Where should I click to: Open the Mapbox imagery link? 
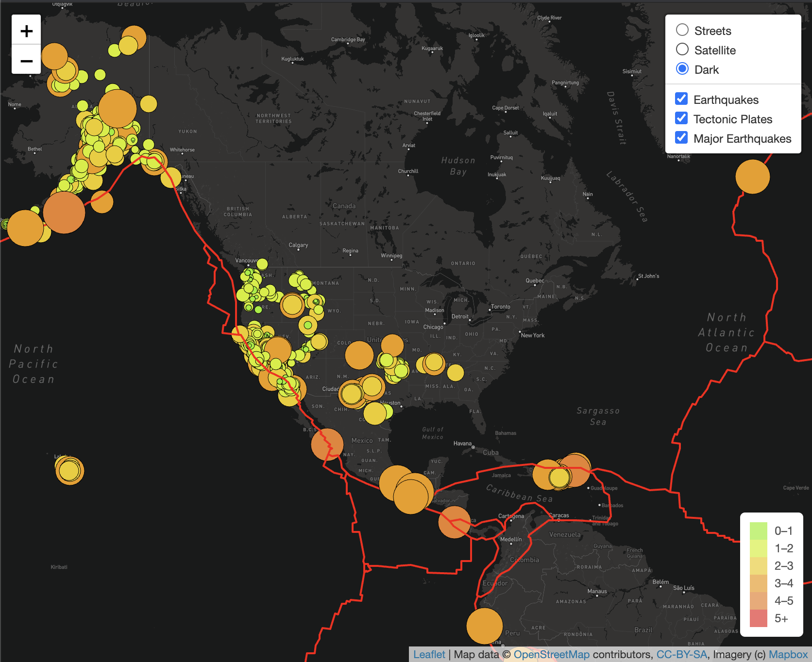click(788, 654)
